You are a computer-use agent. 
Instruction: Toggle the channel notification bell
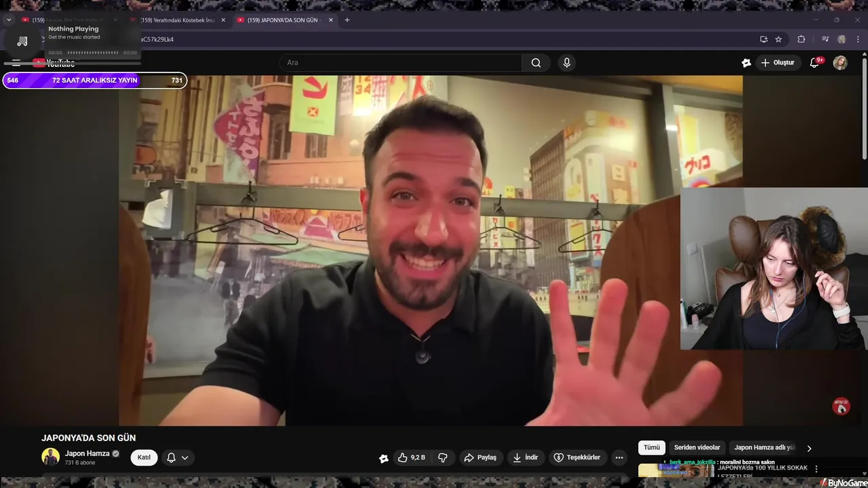pyautogui.click(x=172, y=457)
